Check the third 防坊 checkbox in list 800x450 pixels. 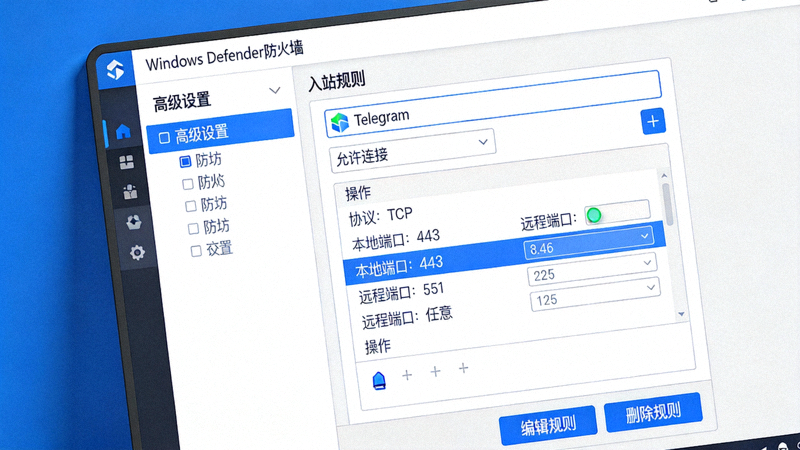[191, 206]
